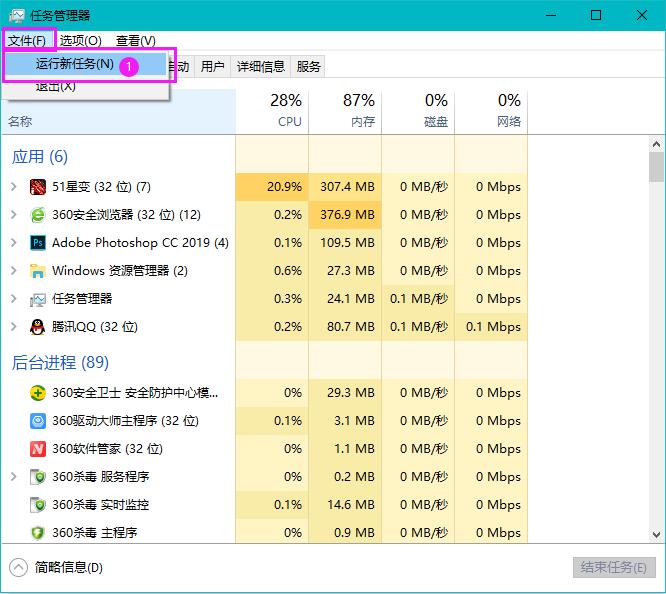The height and width of the screenshot is (594, 666).
Task: Click the 360软件管家 red icon
Action: coord(38,449)
